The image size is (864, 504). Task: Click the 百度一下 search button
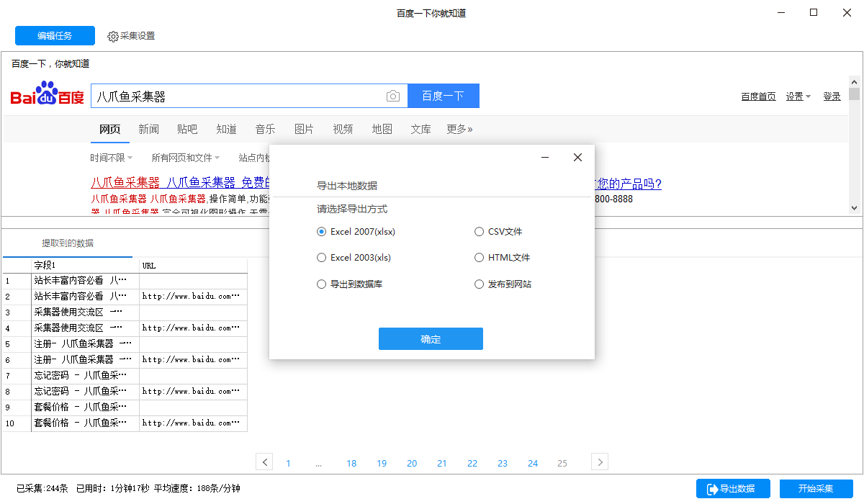tap(444, 96)
